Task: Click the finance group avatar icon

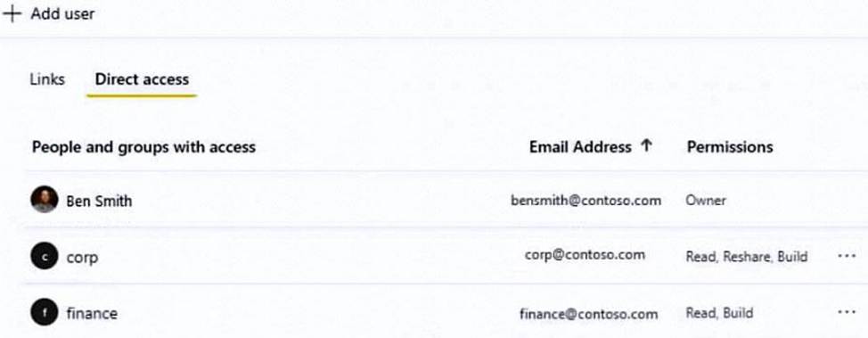Action: tap(45, 312)
